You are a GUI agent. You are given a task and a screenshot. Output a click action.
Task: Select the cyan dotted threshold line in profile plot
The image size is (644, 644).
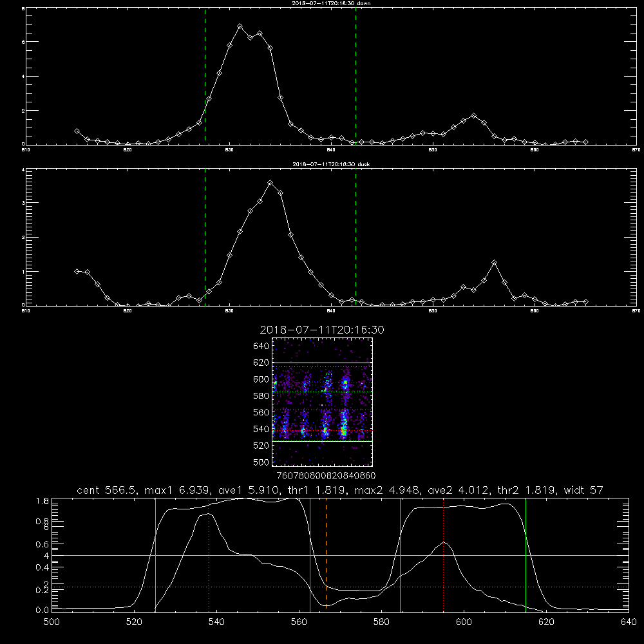[340, 587]
